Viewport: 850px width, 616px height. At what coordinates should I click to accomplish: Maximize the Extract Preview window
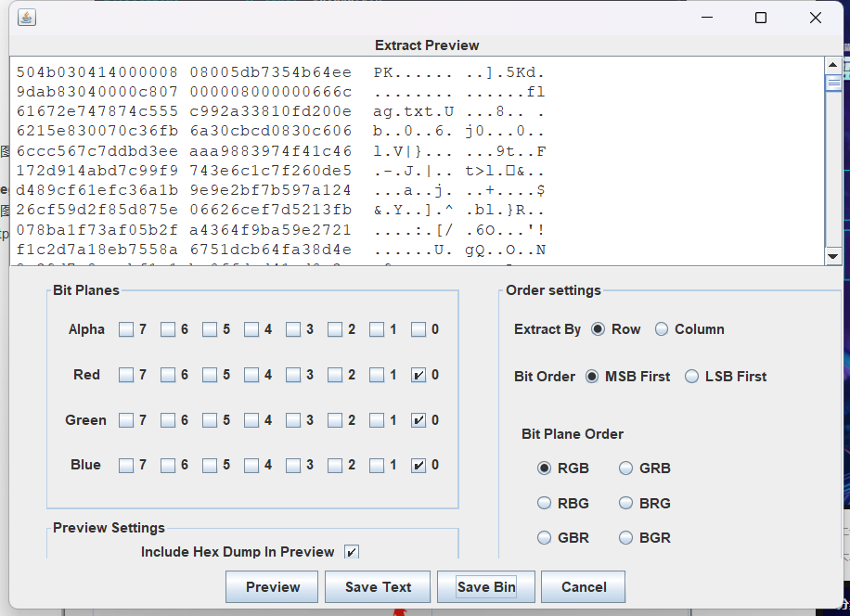coord(761,18)
